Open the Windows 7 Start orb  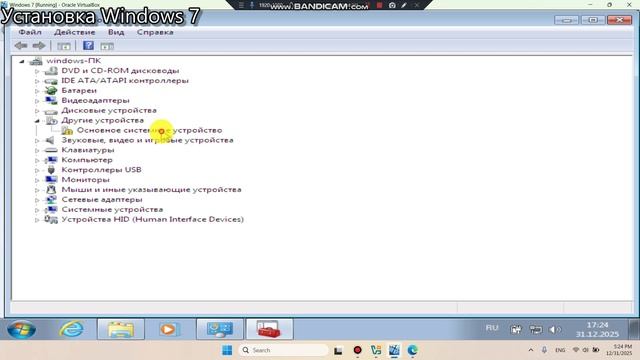pyautogui.click(x=21, y=329)
